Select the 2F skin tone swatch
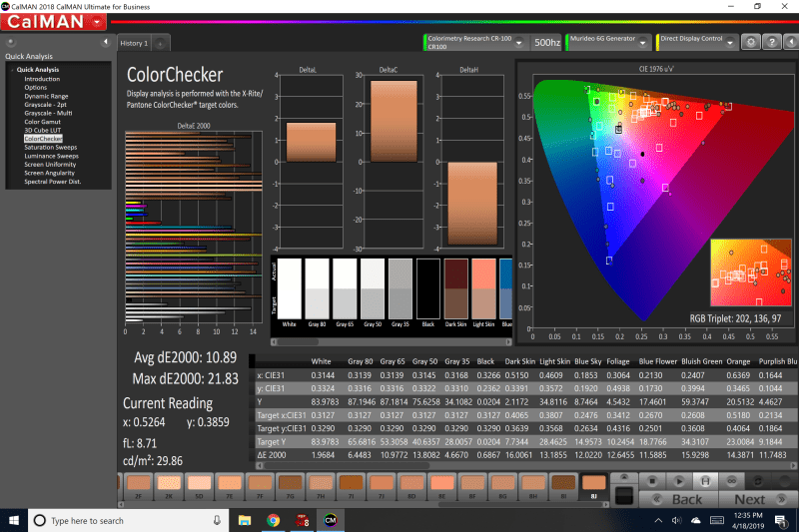 138,487
